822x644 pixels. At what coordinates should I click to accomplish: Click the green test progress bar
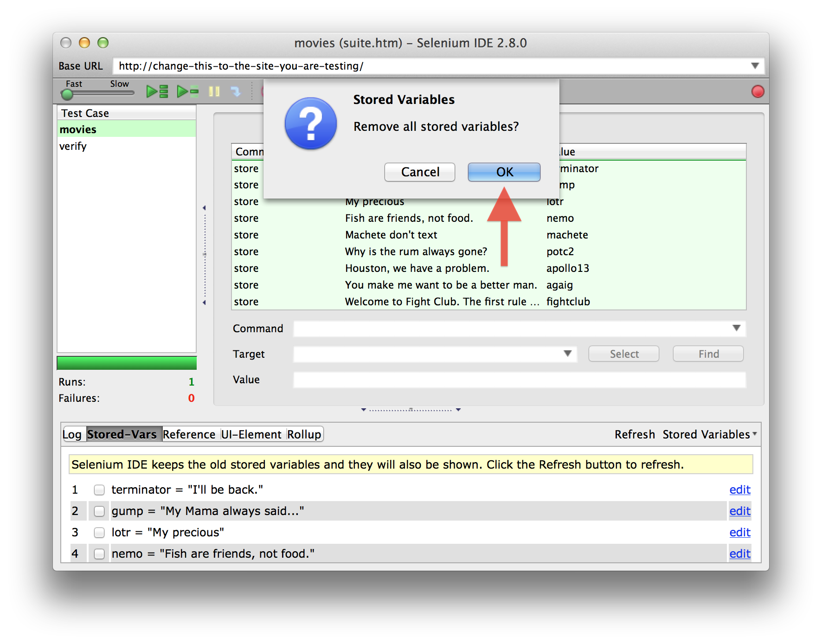click(x=127, y=363)
